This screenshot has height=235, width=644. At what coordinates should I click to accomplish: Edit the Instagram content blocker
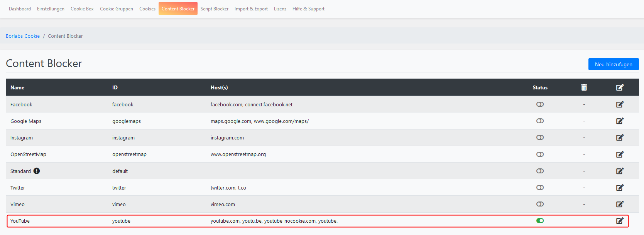coord(620,138)
